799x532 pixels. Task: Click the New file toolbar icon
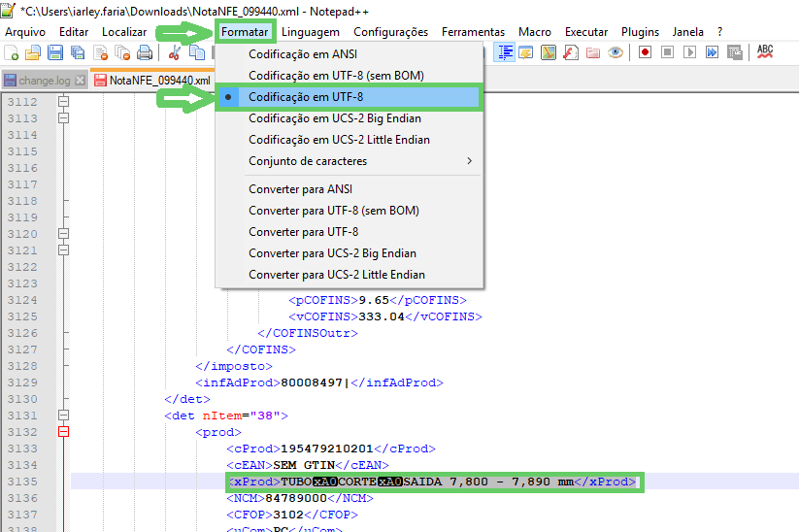tap(12, 52)
